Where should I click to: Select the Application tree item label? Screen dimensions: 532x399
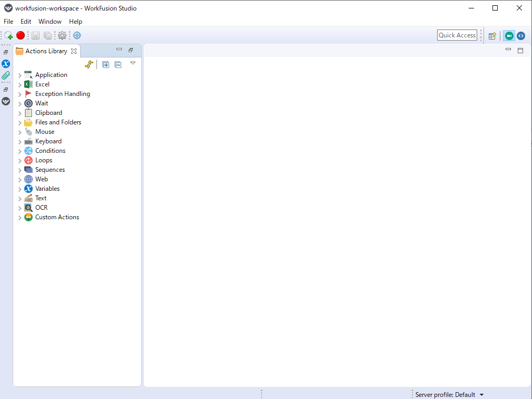point(51,75)
